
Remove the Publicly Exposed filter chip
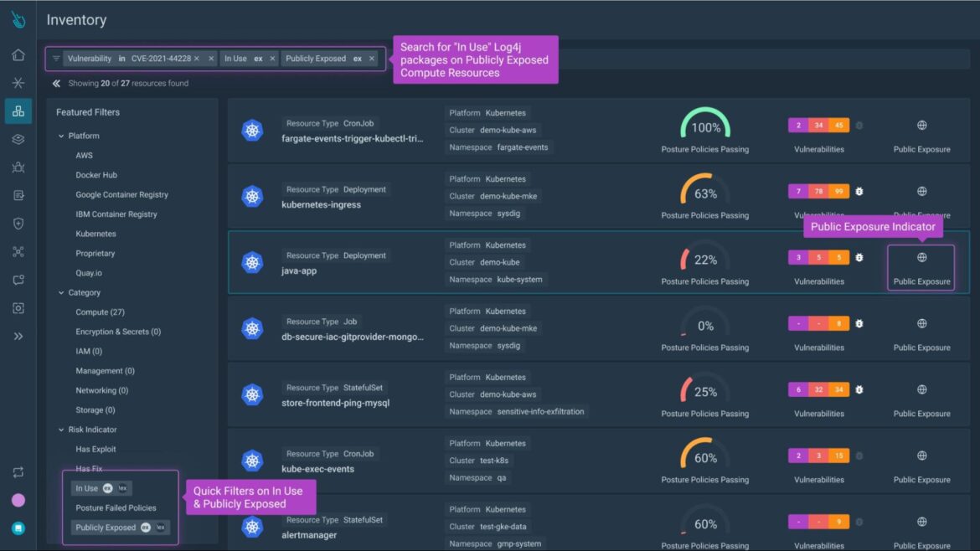tap(372, 59)
